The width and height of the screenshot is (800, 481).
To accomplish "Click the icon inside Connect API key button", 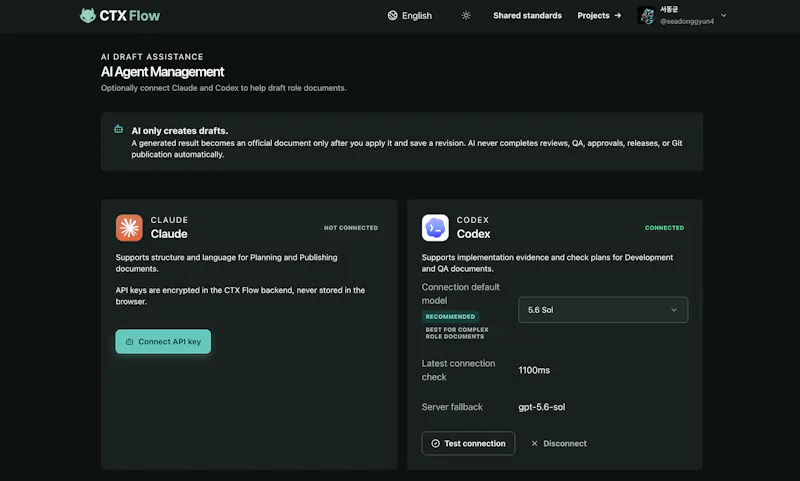I will coord(129,342).
